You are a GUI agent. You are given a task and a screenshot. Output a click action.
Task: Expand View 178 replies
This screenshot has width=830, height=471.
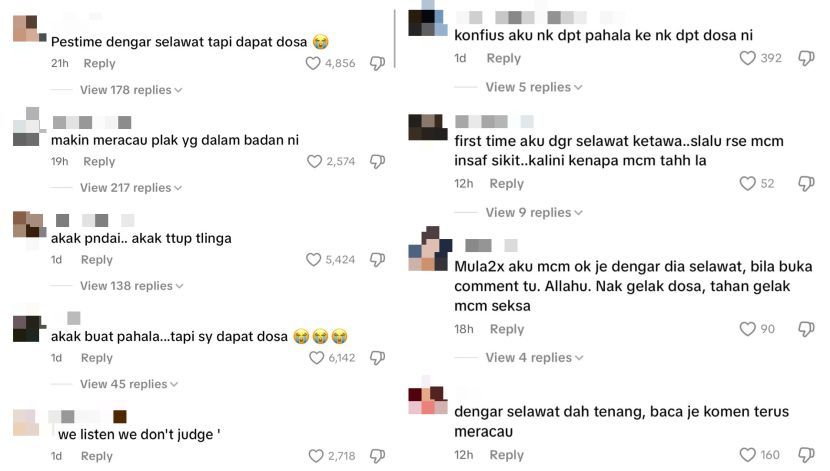(131, 90)
